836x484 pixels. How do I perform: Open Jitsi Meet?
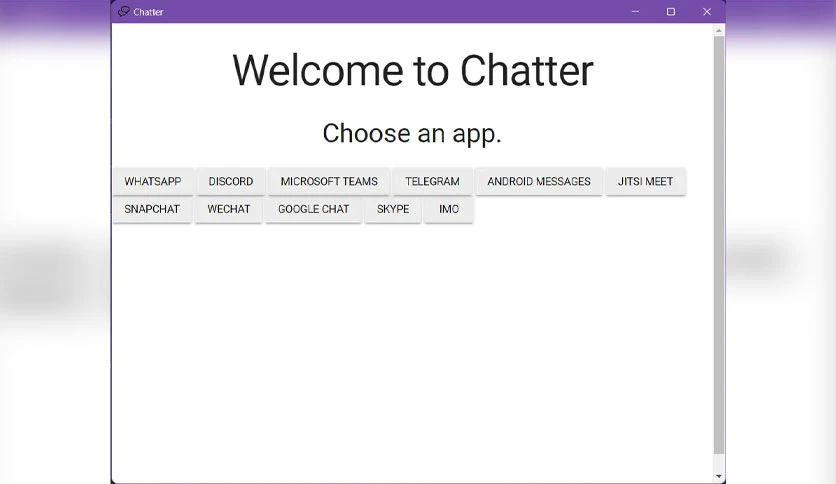click(x=646, y=181)
